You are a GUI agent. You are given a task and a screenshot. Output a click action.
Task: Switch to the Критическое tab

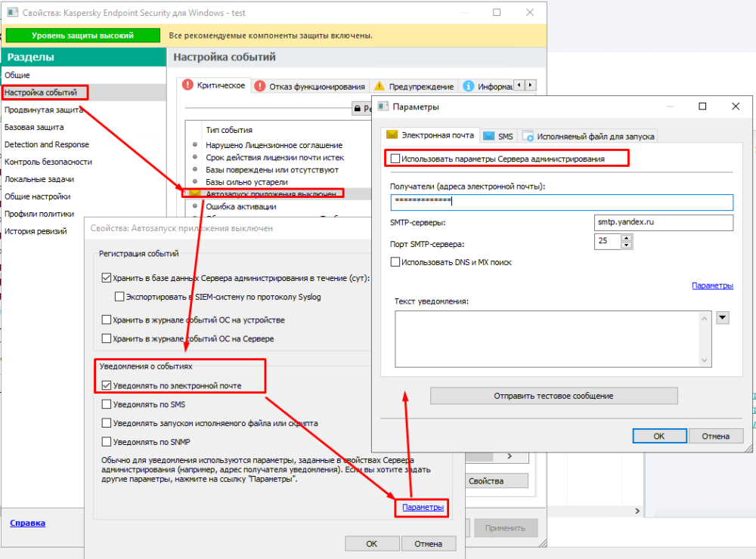(x=214, y=85)
